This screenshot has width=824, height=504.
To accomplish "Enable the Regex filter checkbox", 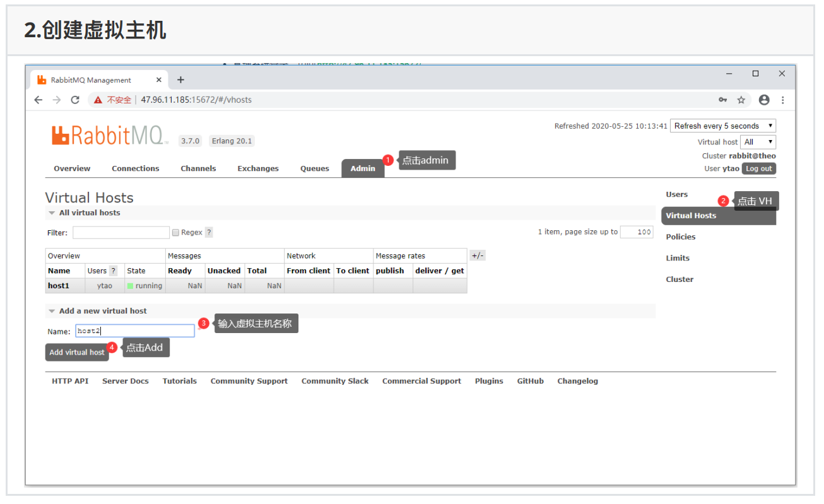I will tap(176, 233).
